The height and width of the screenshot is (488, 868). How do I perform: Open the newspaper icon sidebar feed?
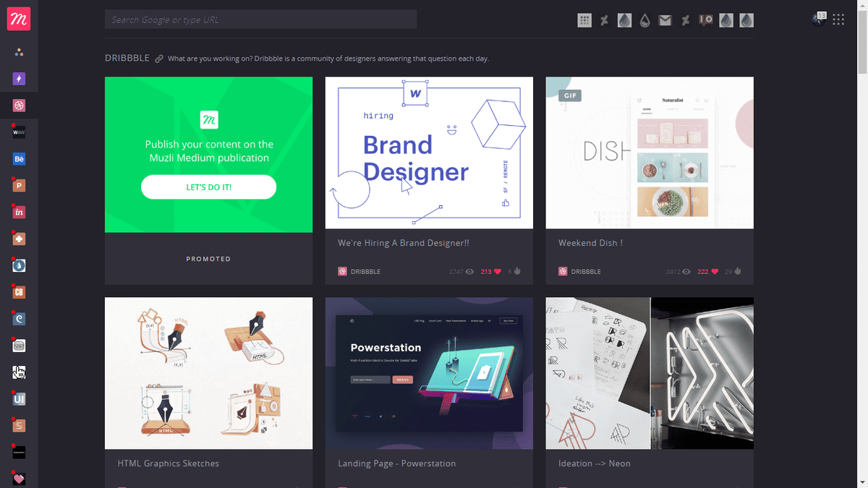[19, 346]
